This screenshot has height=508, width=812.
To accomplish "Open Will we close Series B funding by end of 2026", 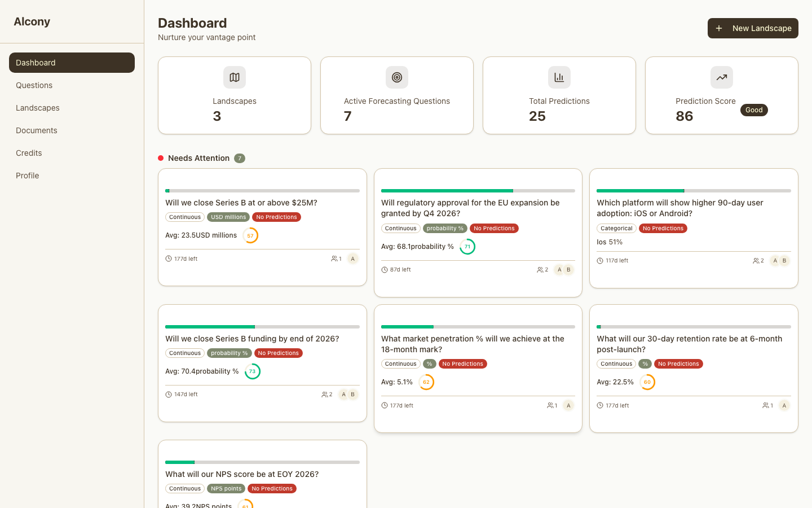I will click(x=252, y=339).
